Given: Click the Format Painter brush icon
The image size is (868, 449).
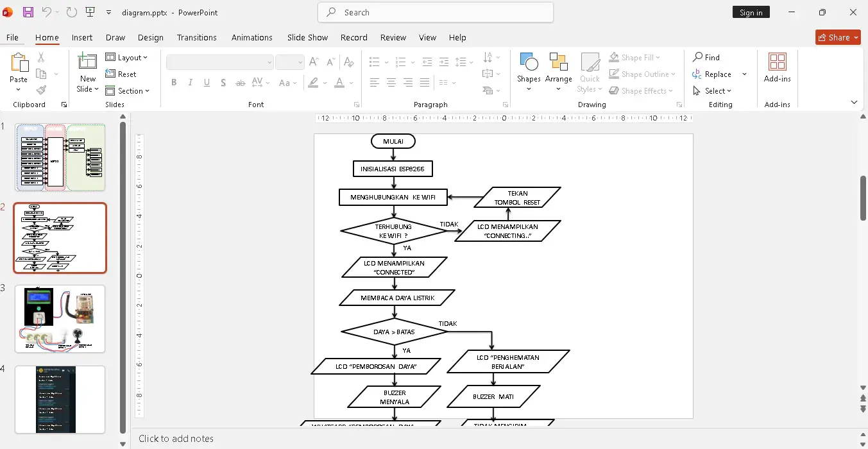Looking at the screenshot, I should [41, 90].
